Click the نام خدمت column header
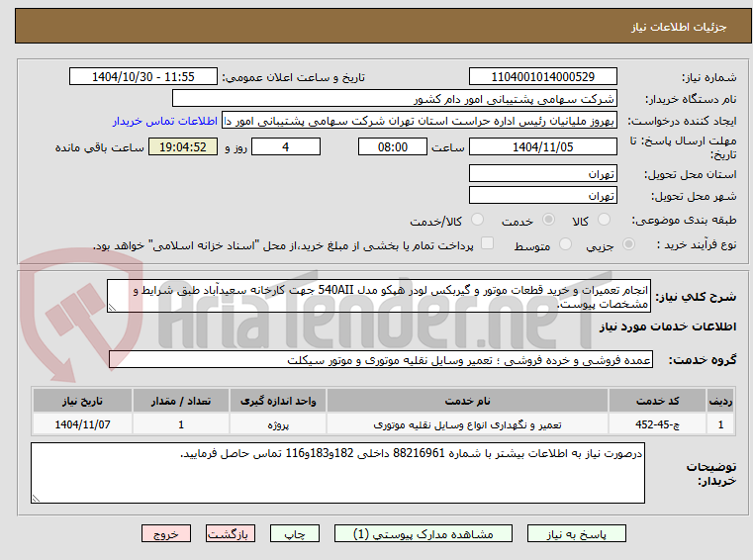The height and width of the screenshot is (560, 753). pyautogui.click(x=467, y=401)
